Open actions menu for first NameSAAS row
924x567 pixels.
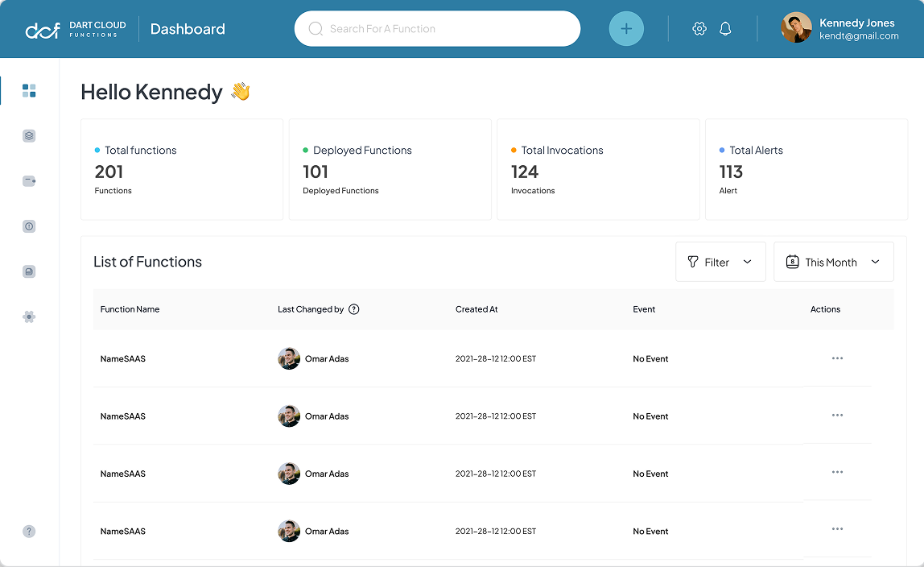pos(837,358)
